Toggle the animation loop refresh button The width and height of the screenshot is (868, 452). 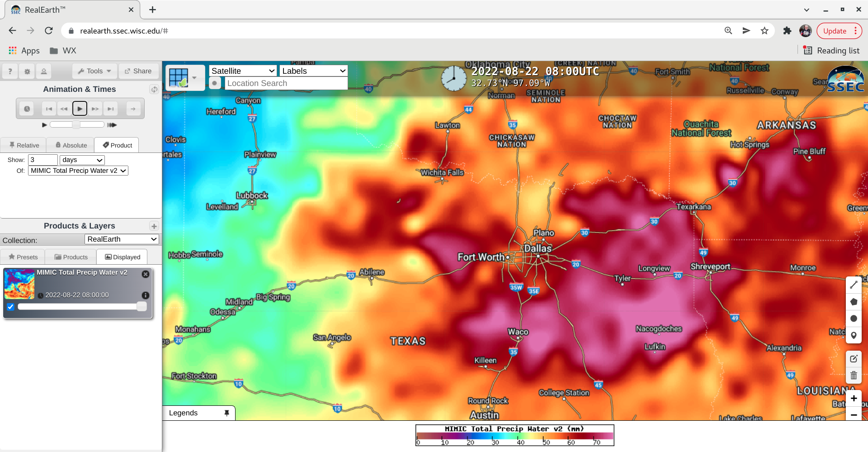[154, 89]
